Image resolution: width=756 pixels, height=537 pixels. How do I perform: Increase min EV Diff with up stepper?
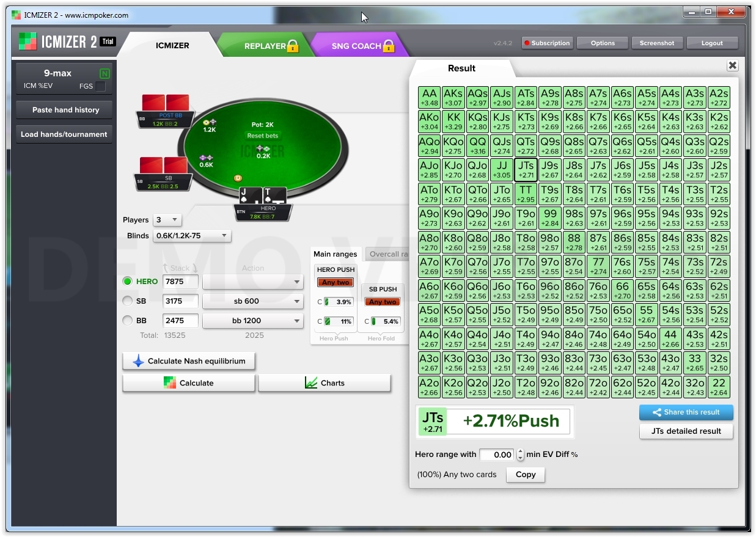coord(520,451)
